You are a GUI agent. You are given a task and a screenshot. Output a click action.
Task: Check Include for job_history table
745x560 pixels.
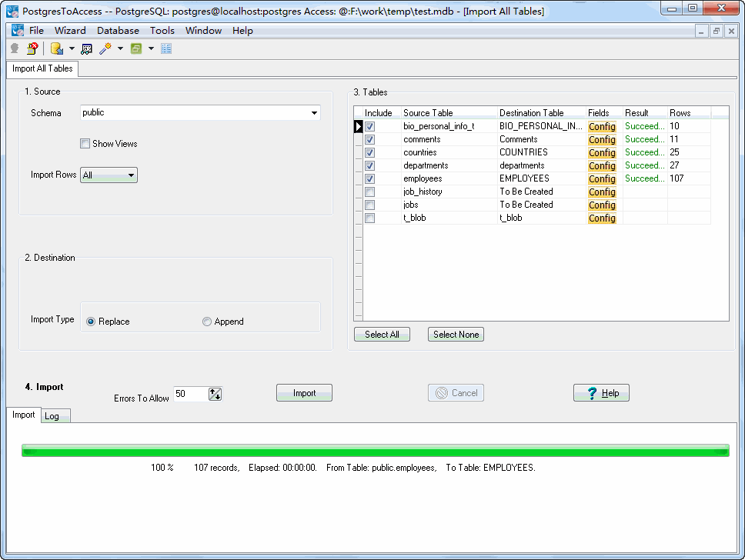click(x=369, y=192)
